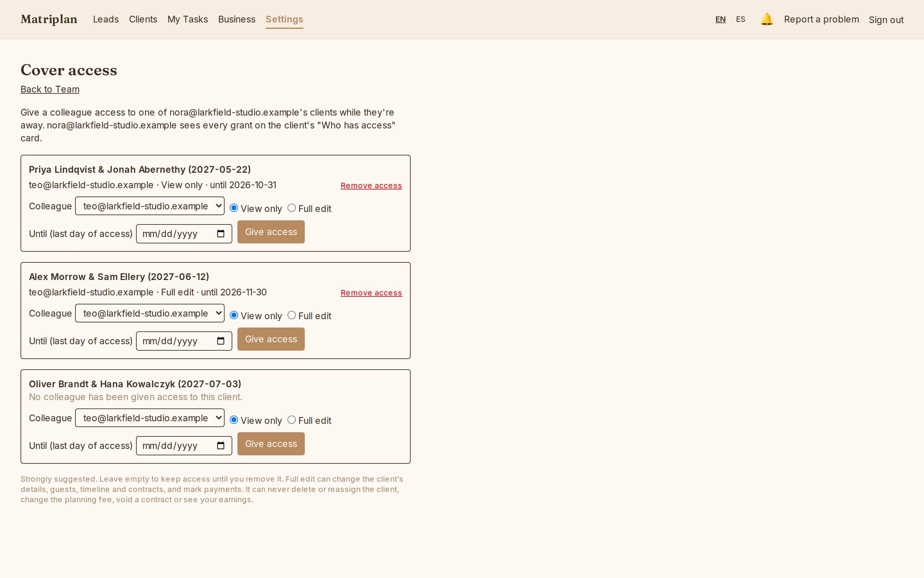Give access on Oliver Brandt card
The image size is (924, 578).
tap(271, 444)
